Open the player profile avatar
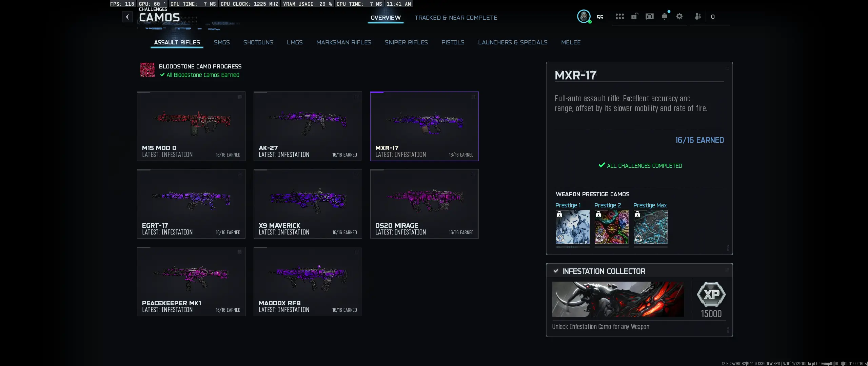The height and width of the screenshot is (366, 868). point(584,17)
